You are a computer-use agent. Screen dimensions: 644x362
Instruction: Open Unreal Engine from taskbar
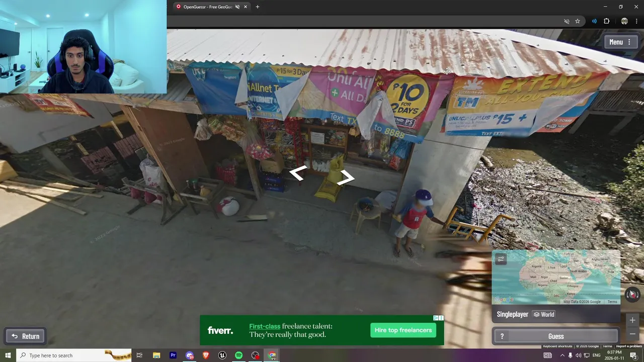[x=222, y=355]
